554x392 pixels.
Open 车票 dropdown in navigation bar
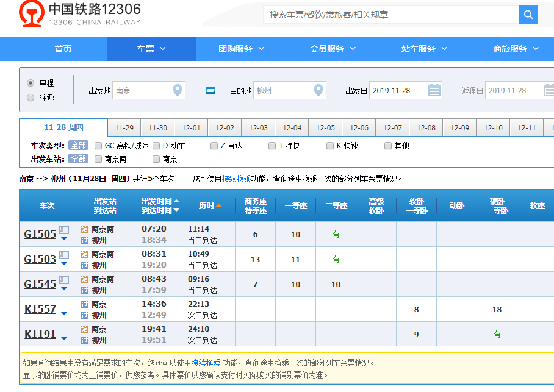click(151, 49)
